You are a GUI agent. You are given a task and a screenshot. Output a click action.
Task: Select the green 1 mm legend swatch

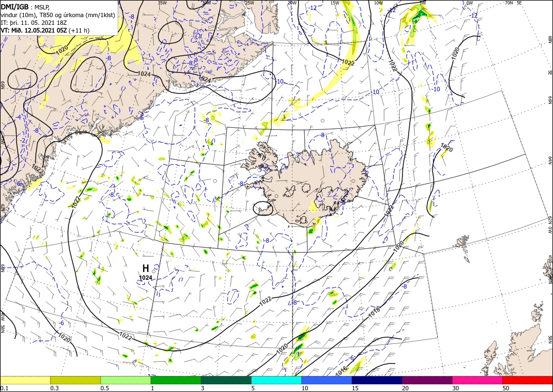[x=176, y=380]
